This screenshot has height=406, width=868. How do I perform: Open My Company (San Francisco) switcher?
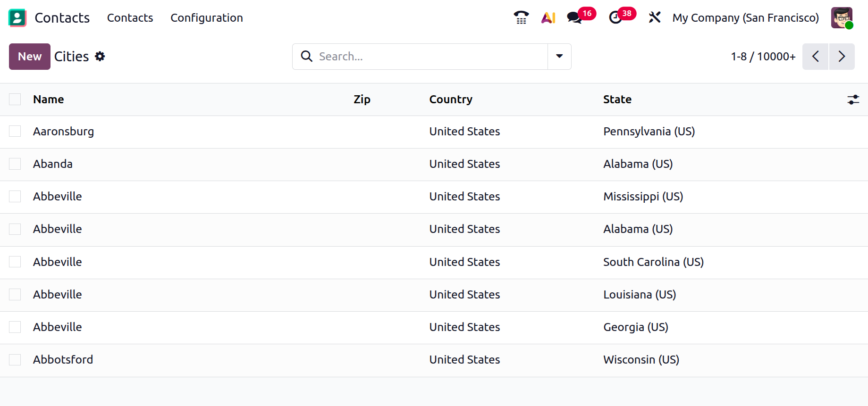pyautogui.click(x=745, y=18)
